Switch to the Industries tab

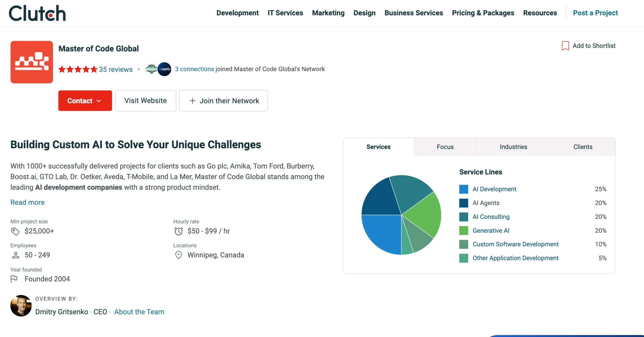click(513, 147)
